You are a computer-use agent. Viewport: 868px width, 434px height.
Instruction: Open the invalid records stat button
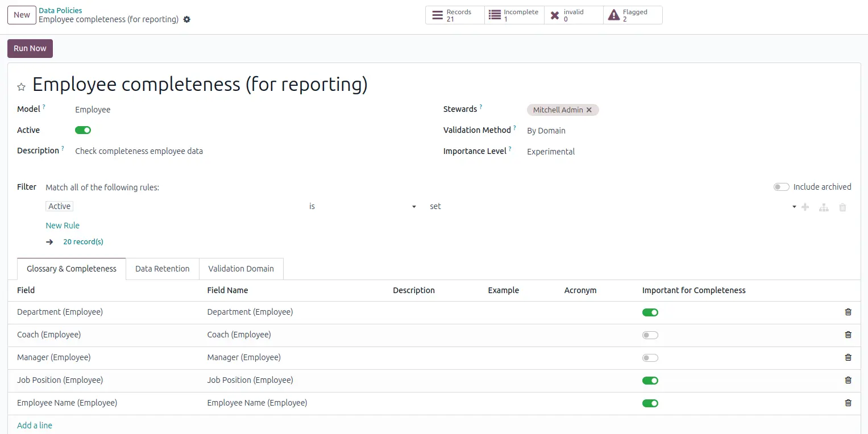tap(574, 15)
